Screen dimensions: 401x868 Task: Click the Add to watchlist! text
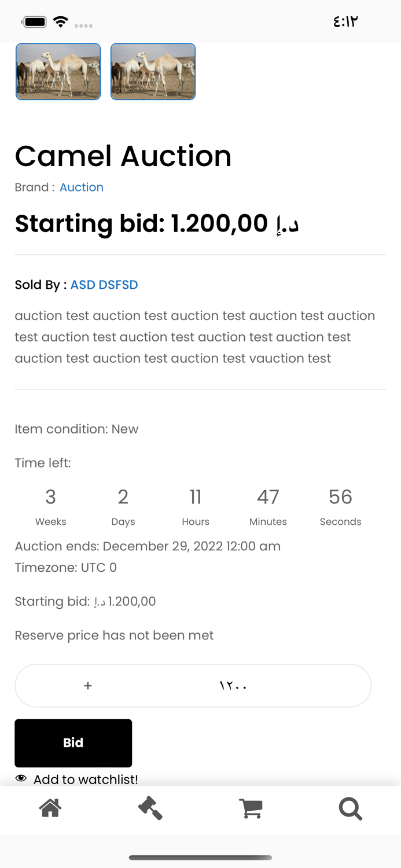(86, 779)
